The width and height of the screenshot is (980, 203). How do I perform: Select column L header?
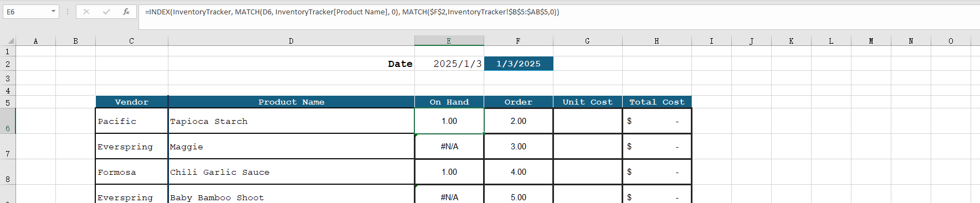(831, 41)
